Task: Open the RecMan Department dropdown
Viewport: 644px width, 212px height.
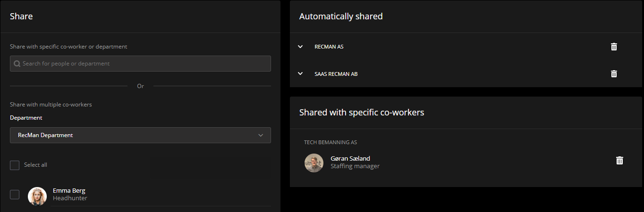Action: 140,135
